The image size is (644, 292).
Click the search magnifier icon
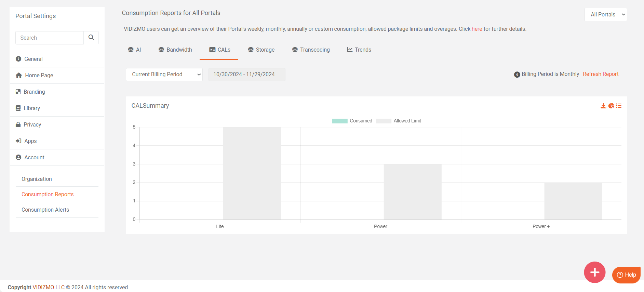click(x=91, y=38)
